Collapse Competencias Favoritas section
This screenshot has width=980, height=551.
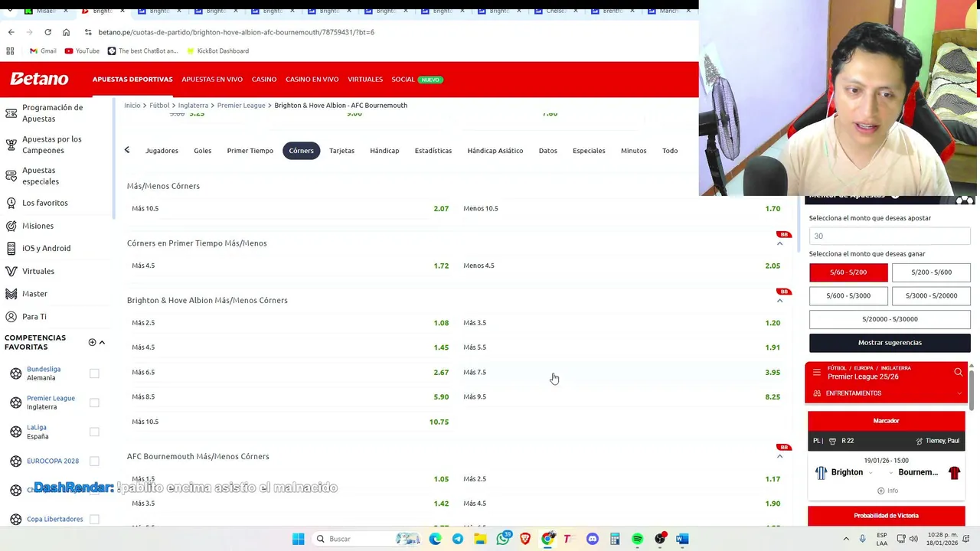102,342
